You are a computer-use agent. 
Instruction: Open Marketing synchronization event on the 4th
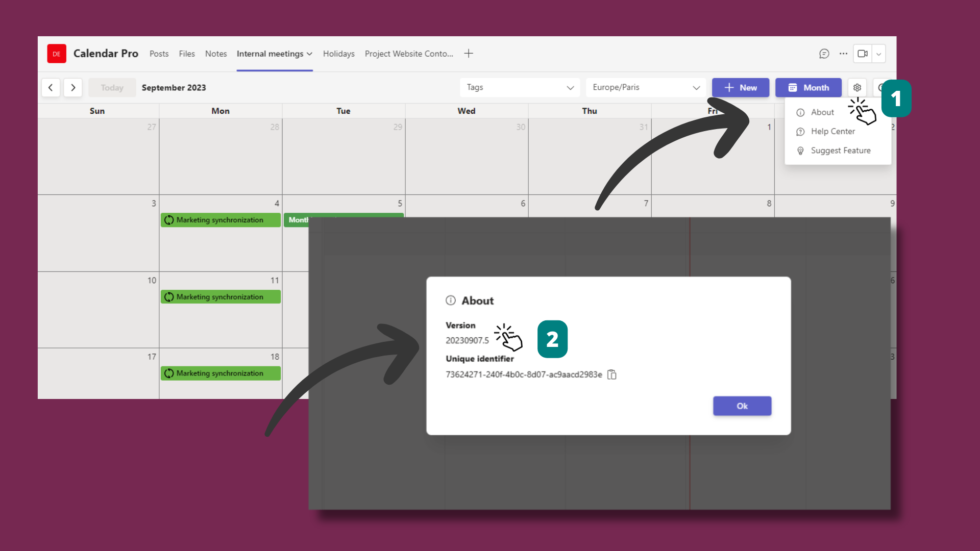click(x=220, y=220)
